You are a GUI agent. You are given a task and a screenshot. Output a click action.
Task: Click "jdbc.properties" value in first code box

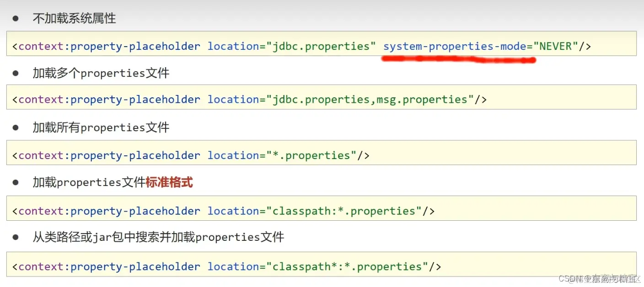pos(321,46)
